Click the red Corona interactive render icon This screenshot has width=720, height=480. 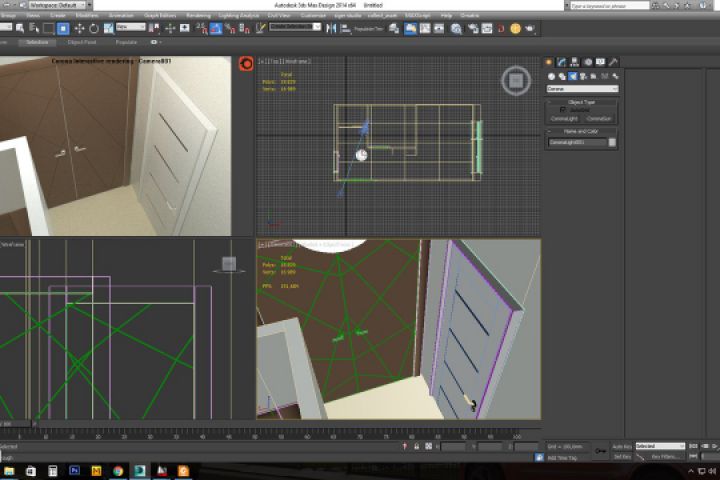tap(246, 63)
